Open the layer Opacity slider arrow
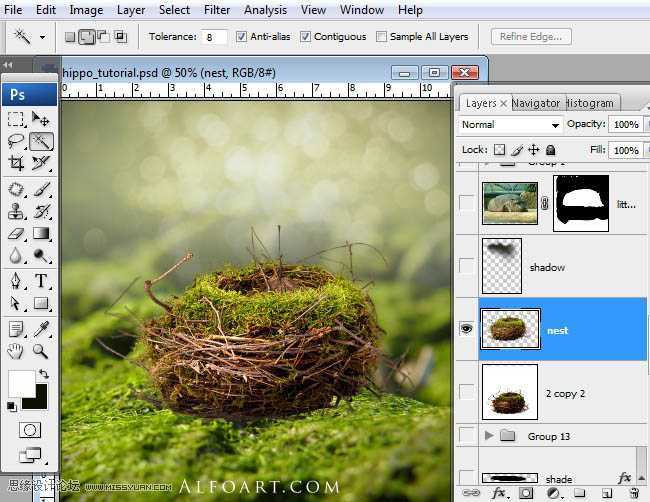Screen dimensions: 650x502 [645, 125]
